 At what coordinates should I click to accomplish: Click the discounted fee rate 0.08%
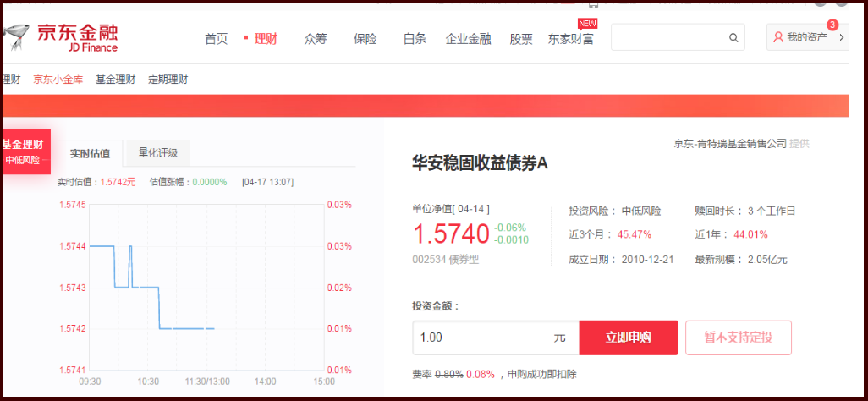[x=481, y=374]
